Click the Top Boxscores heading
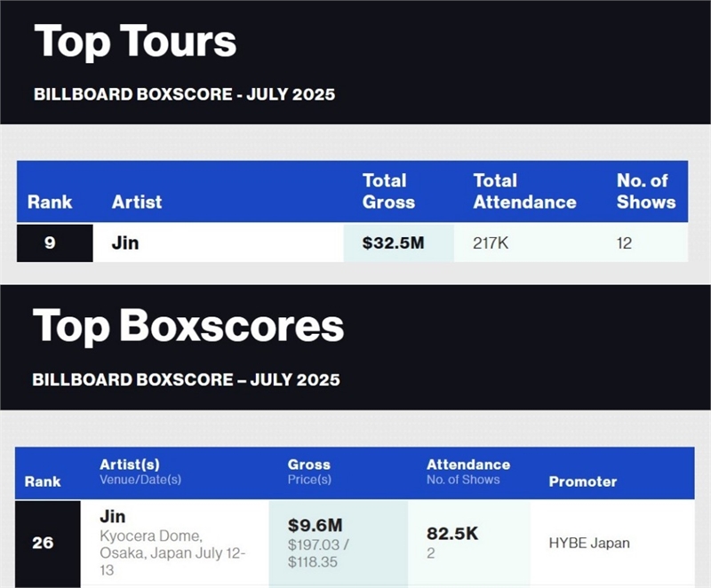Screen dimensions: 711x588 (x=188, y=326)
